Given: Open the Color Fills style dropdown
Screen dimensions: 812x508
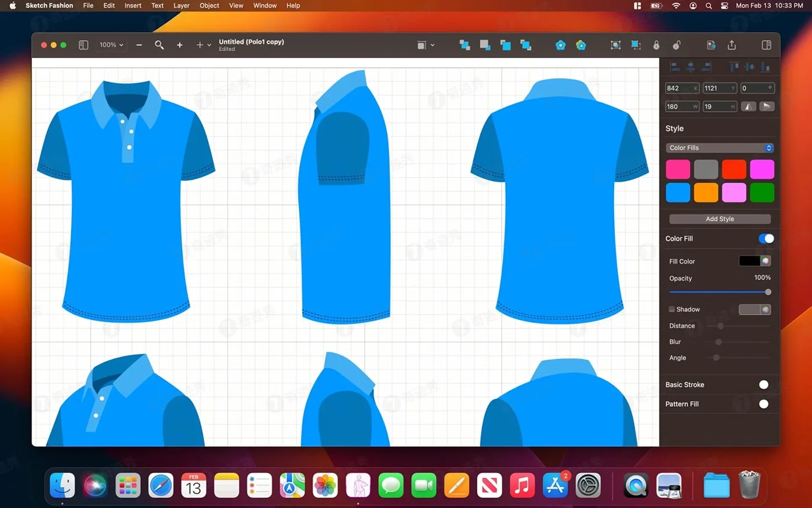Looking at the screenshot, I should tap(719, 147).
